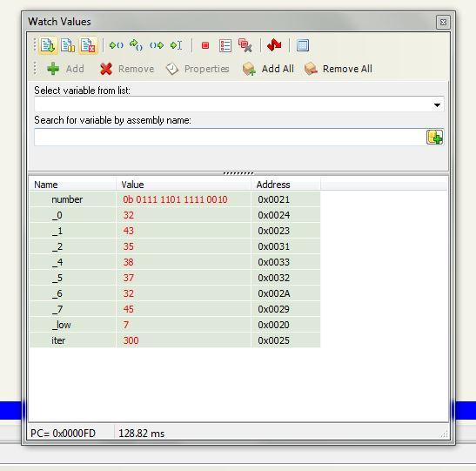Viewport: 476px width, 471px height.
Task: Click the Step Over debug icon
Action: 136,45
